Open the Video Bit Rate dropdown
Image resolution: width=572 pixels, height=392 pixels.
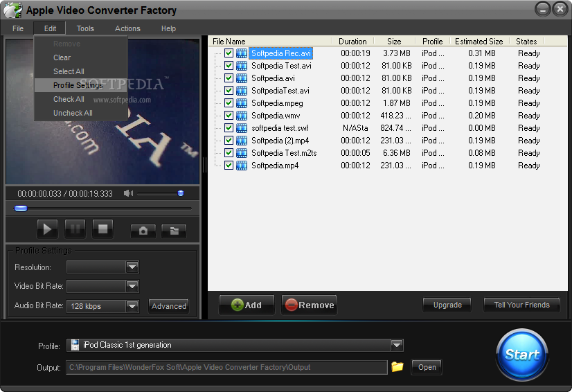pos(132,286)
